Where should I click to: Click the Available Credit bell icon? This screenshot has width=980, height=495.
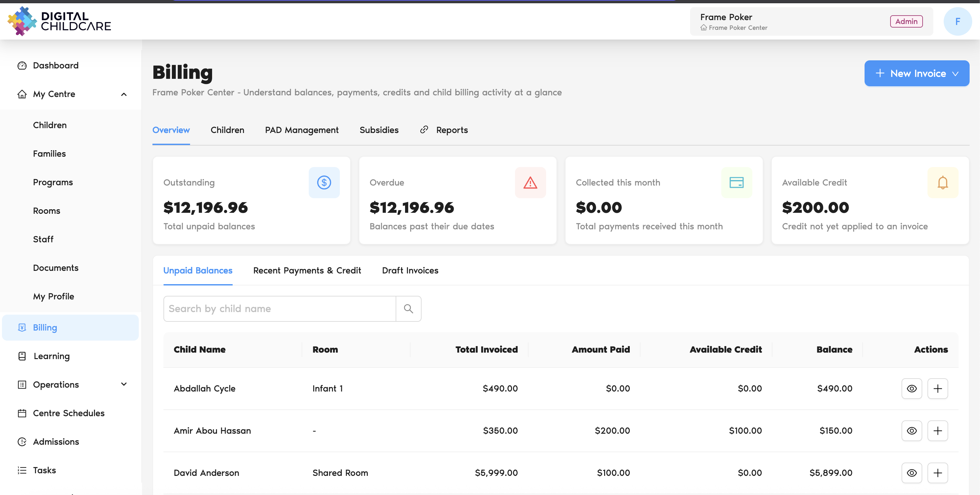[x=942, y=183]
